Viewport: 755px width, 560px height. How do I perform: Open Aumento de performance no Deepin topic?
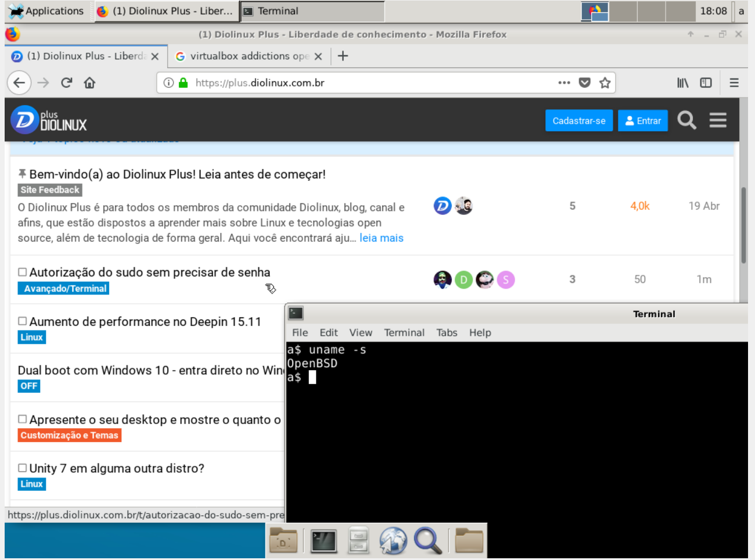pos(145,322)
